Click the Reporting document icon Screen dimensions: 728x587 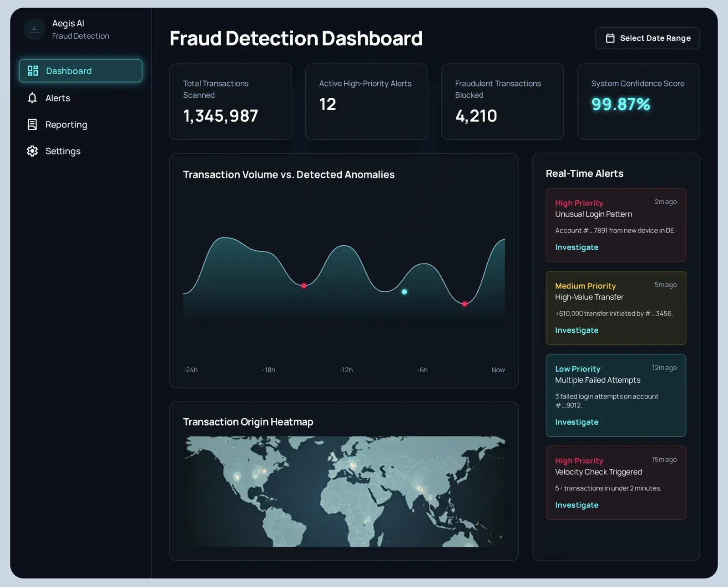[x=32, y=124]
